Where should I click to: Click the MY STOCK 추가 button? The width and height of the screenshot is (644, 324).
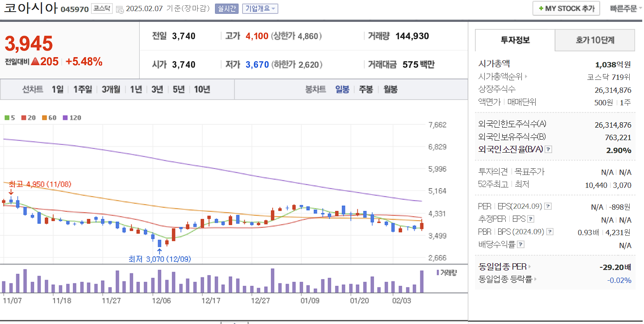566,8
